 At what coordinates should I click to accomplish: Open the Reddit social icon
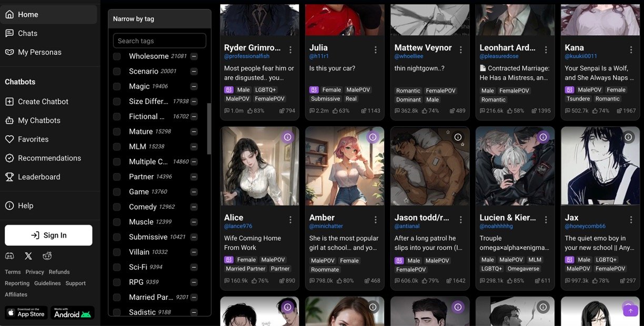click(47, 256)
